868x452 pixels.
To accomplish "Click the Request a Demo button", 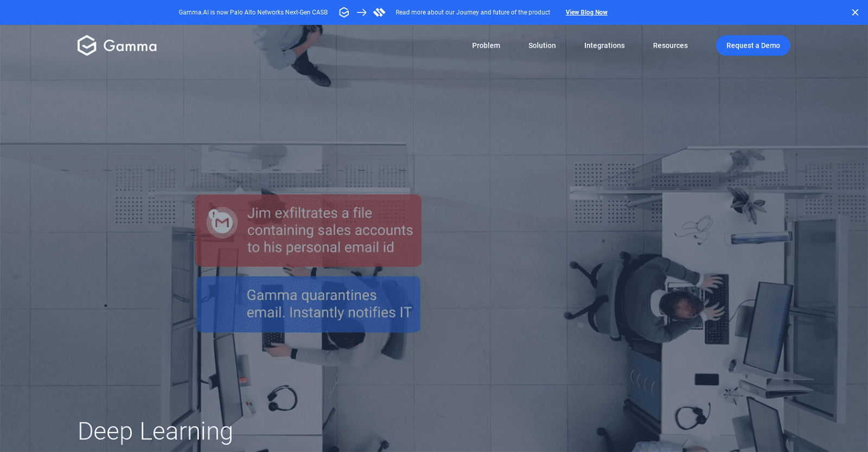I will pyautogui.click(x=753, y=46).
